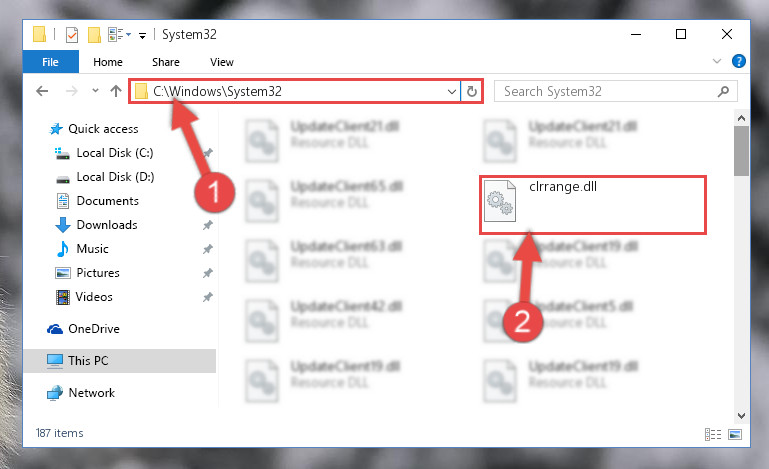
Task: Switch to details view icon in status bar
Action: [x=713, y=434]
